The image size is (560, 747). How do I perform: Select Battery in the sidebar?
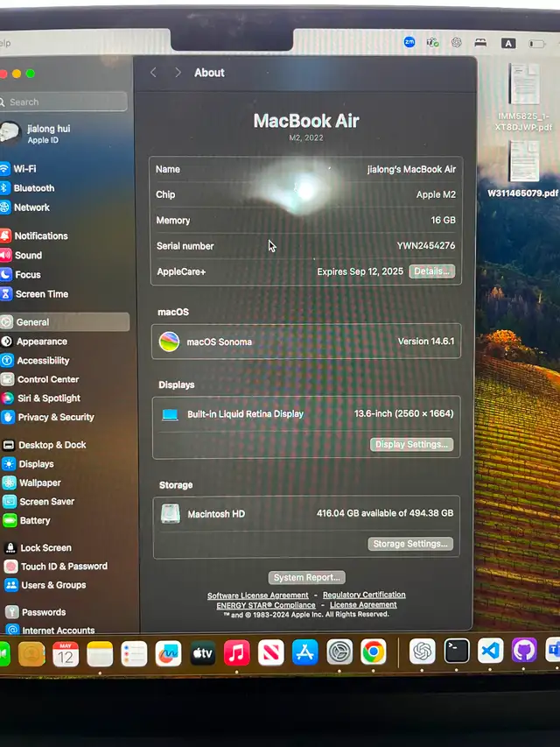pos(27,520)
